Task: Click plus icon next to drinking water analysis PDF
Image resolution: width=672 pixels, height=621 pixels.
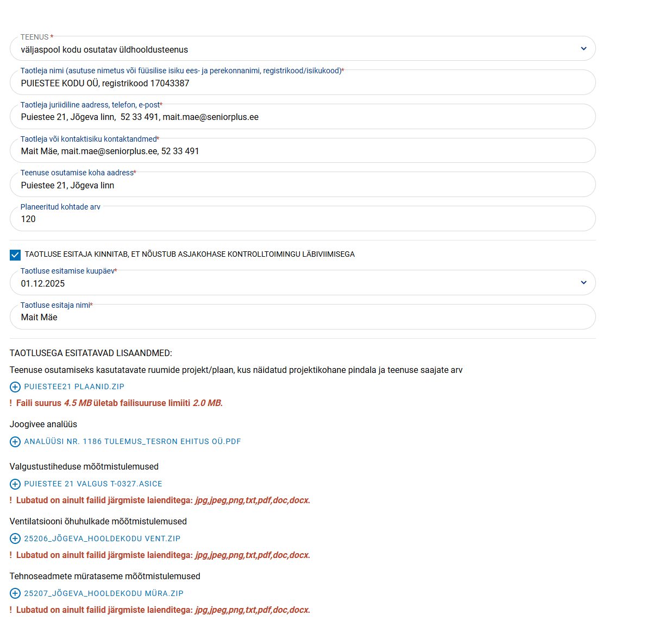Action: (x=15, y=442)
